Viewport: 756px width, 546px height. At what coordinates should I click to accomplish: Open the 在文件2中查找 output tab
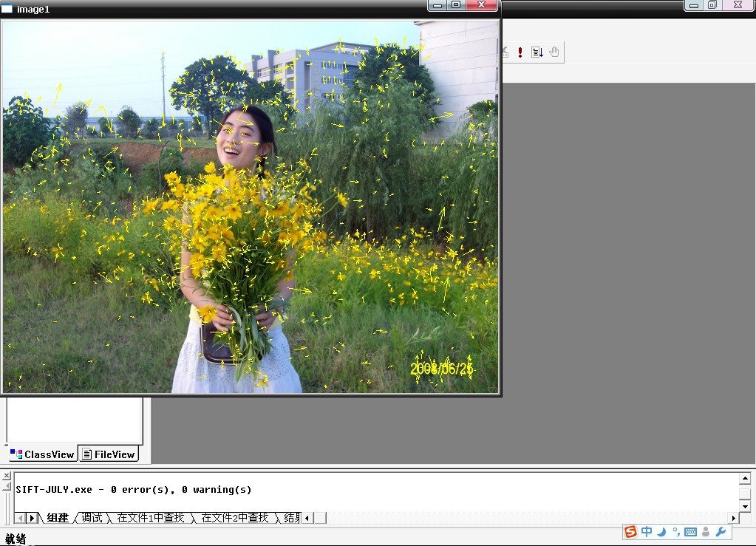point(235,518)
